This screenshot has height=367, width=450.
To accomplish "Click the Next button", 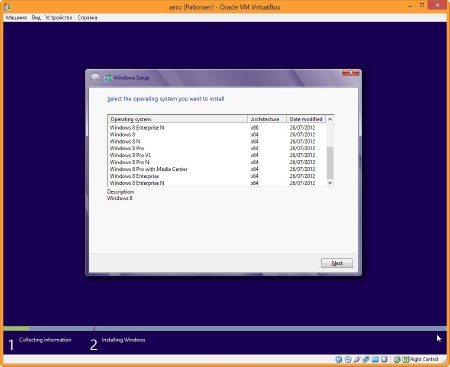I will click(337, 263).
